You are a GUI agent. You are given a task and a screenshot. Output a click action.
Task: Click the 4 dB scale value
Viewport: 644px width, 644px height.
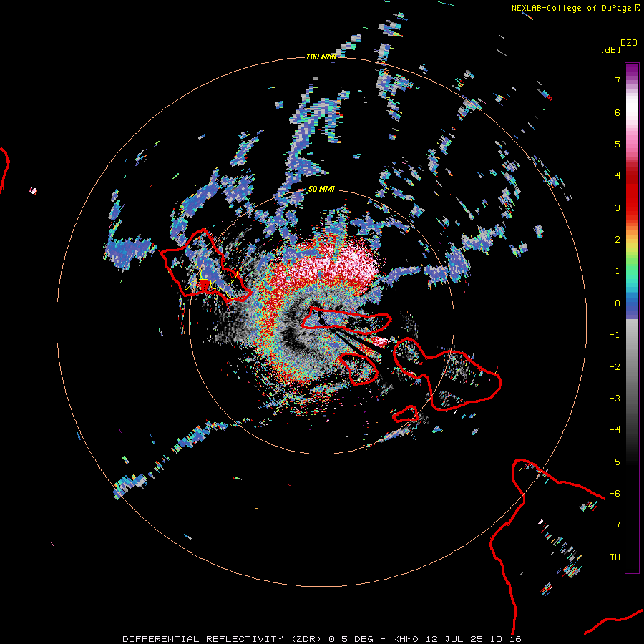pos(618,175)
